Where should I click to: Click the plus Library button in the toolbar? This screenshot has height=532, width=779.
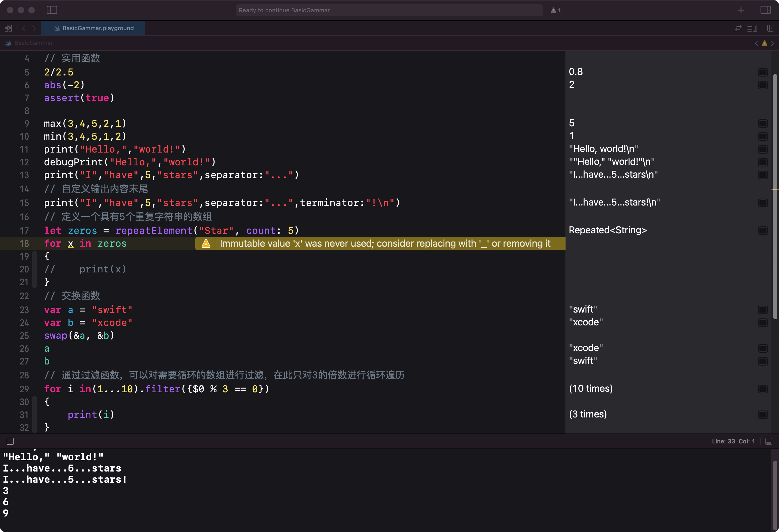741,10
